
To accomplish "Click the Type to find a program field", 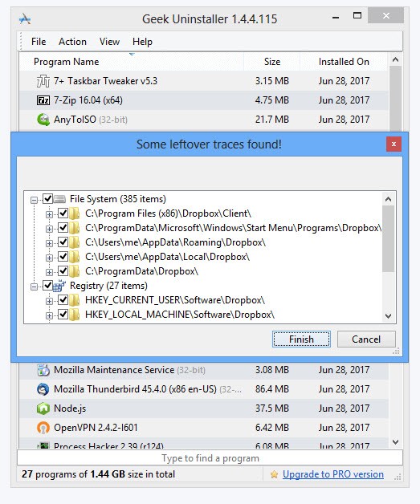I will click(x=210, y=458).
